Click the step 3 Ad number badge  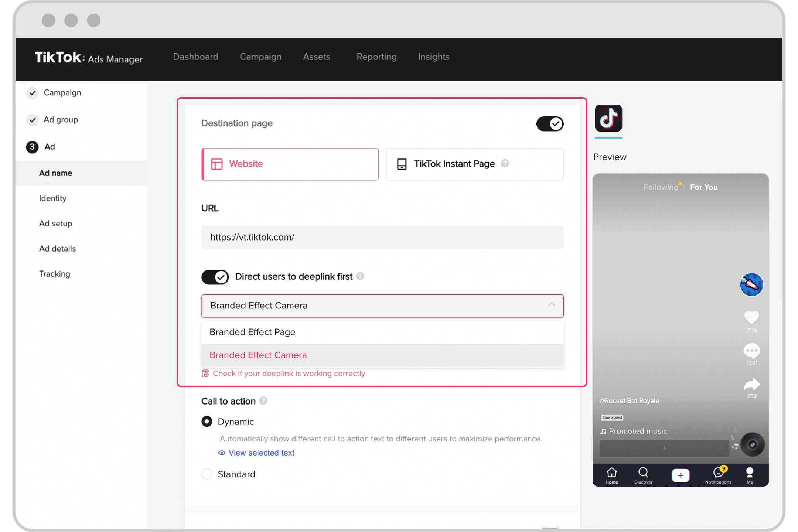(x=32, y=147)
